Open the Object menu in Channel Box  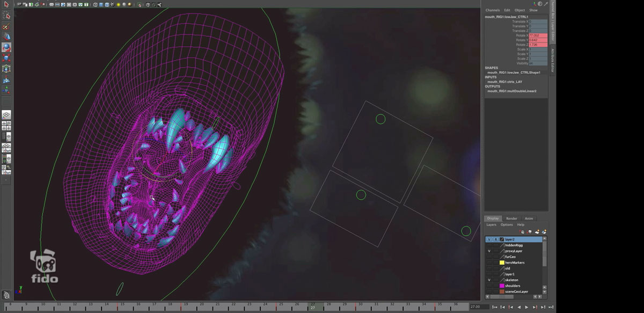[x=519, y=10]
